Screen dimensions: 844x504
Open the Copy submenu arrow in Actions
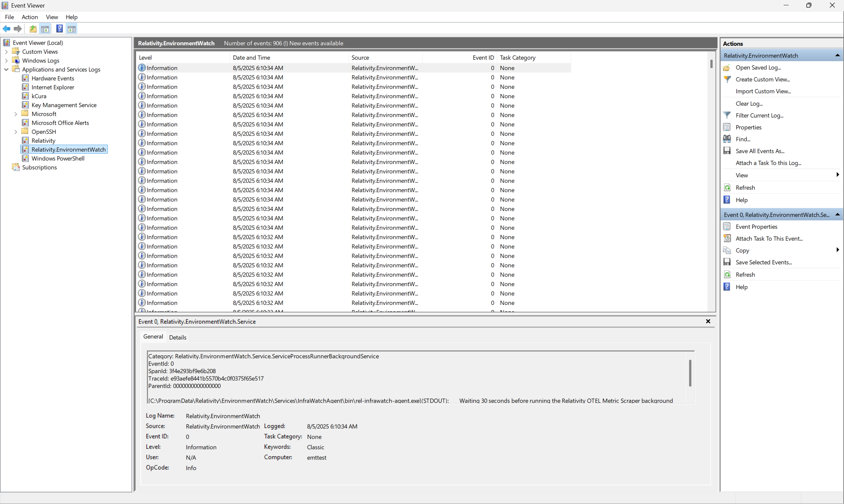coord(837,250)
